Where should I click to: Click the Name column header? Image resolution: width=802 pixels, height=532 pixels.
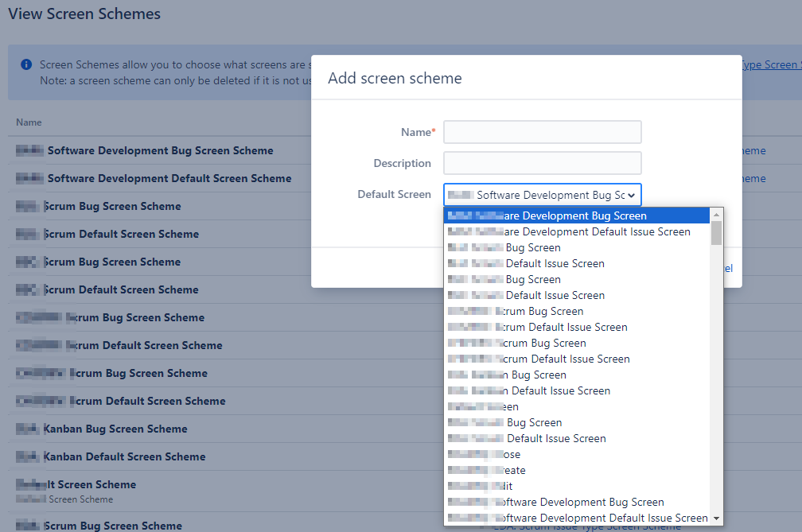(29, 122)
